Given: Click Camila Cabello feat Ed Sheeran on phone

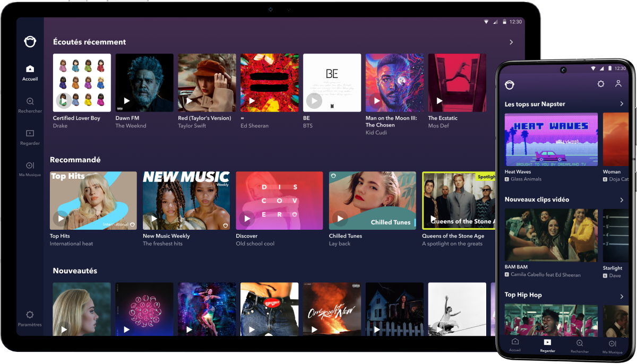Looking at the screenshot, I should tap(546, 275).
